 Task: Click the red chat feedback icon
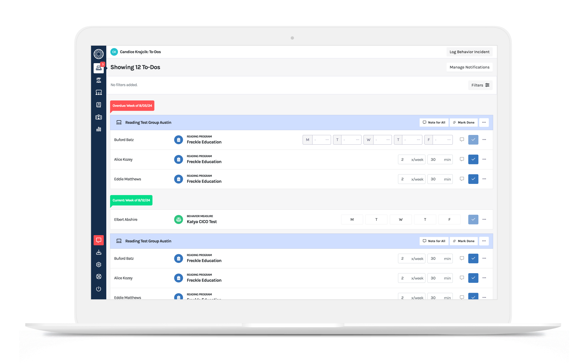coord(99,240)
